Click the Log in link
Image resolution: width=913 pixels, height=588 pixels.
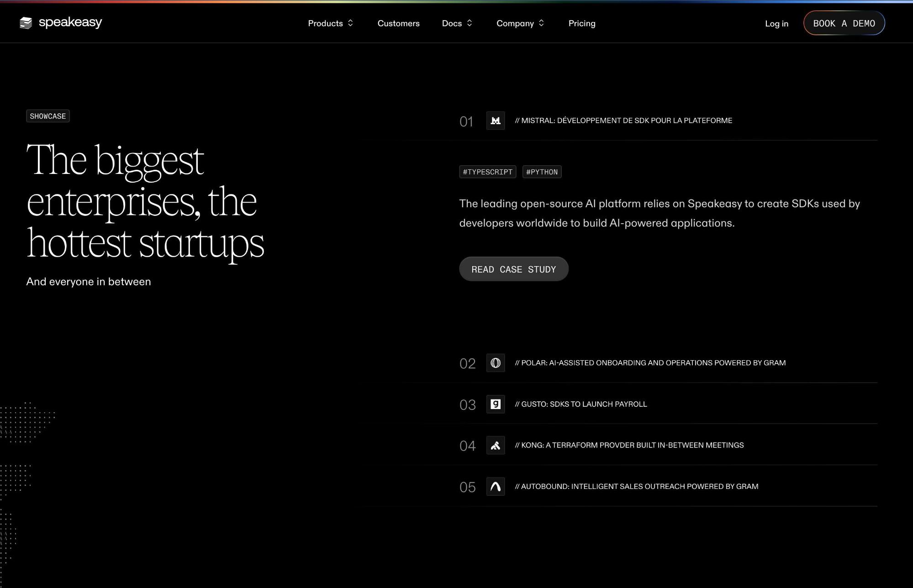[x=776, y=24]
